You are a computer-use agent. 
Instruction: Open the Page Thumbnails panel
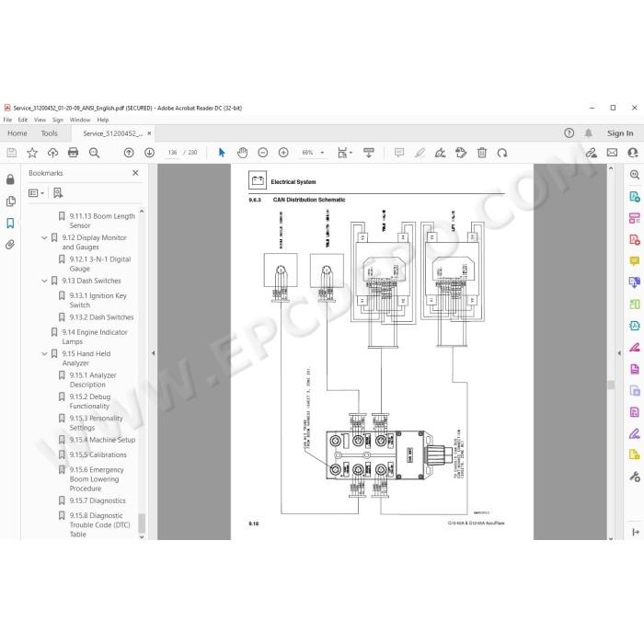click(11, 201)
